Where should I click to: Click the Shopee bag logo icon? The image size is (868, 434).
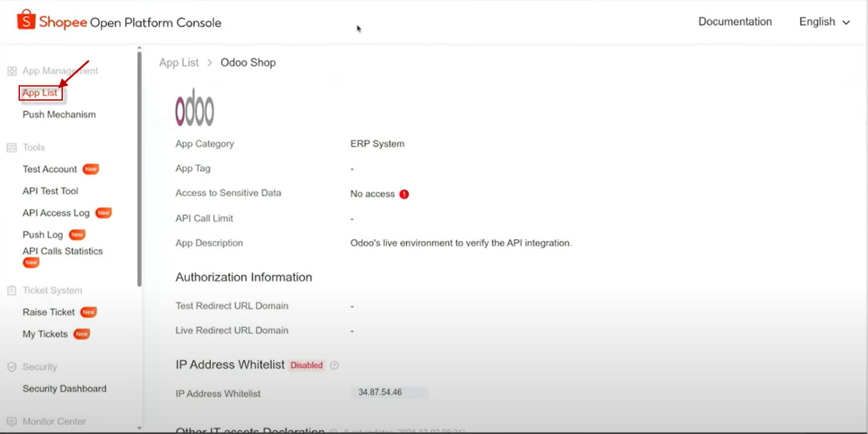pos(26,20)
